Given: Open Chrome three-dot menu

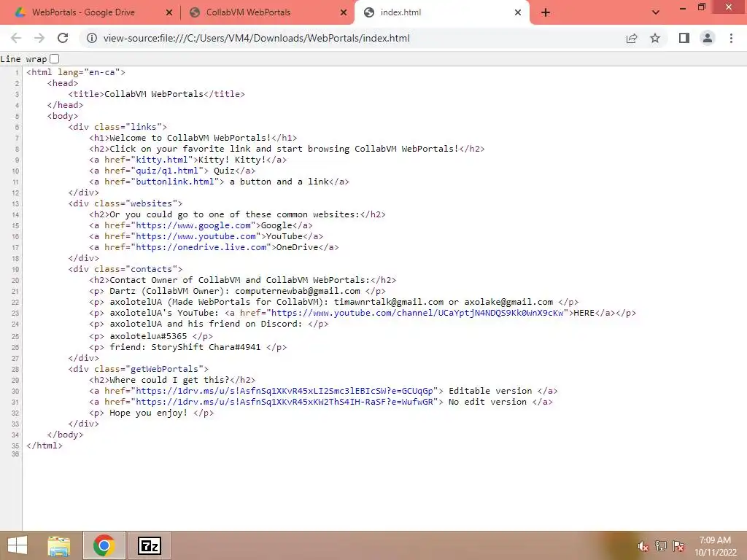Looking at the screenshot, I should tap(731, 38).
